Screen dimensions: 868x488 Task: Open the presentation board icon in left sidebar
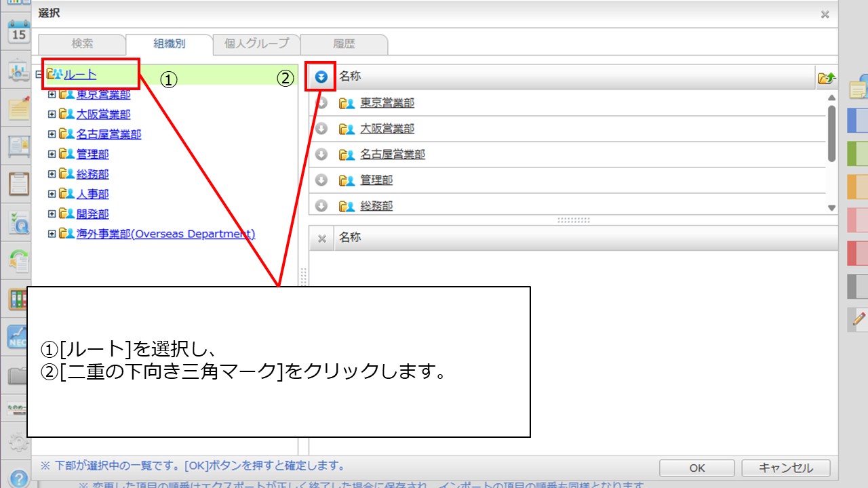pos(19,72)
